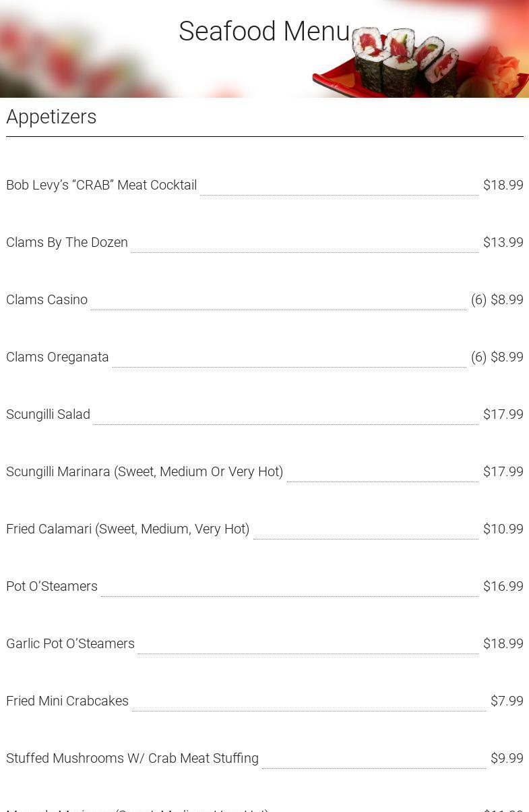529x812 pixels.
Task: Click the Appetizers section heading
Action: (x=51, y=117)
